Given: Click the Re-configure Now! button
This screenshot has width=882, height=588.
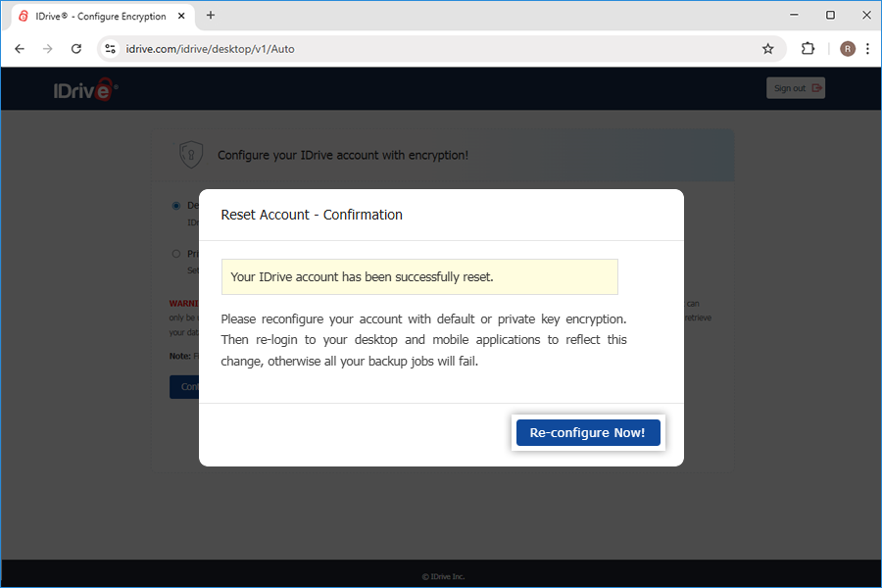Looking at the screenshot, I should (588, 432).
